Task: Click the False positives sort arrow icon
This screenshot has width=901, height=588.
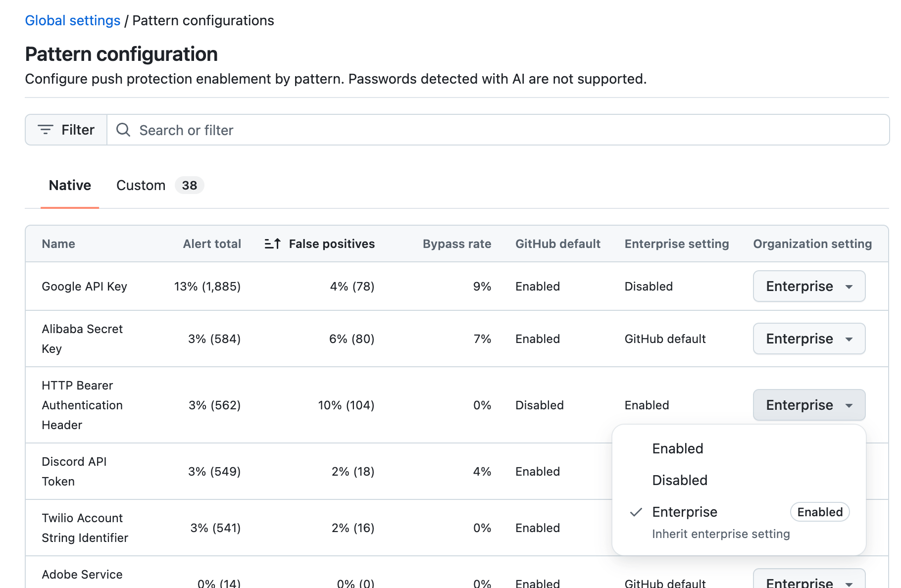Action: (x=272, y=244)
